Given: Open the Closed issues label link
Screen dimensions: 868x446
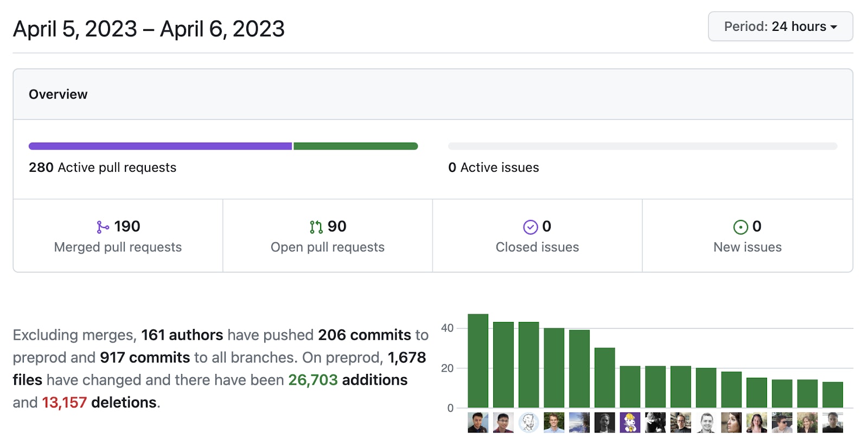Looking at the screenshot, I should coord(537,247).
